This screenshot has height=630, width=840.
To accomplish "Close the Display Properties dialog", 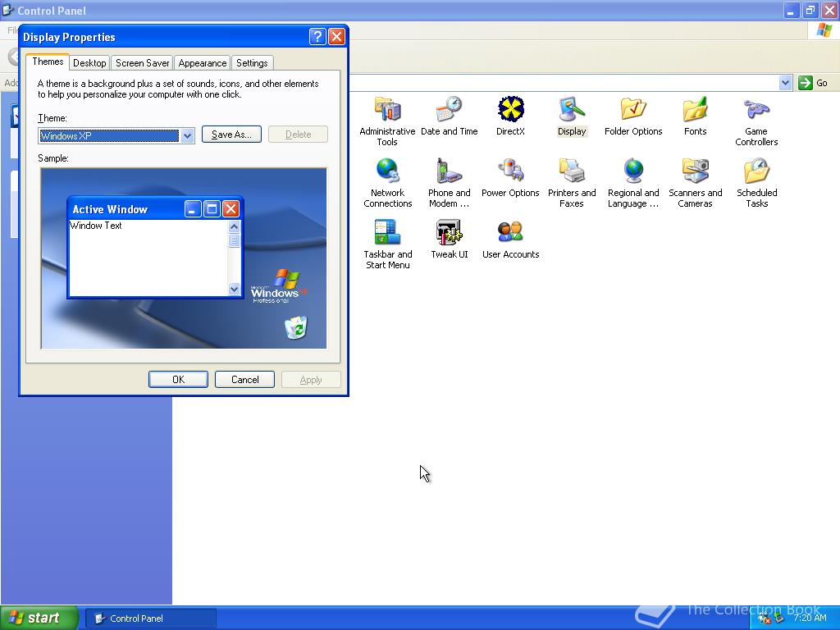I will pyautogui.click(x=336, y=36).
